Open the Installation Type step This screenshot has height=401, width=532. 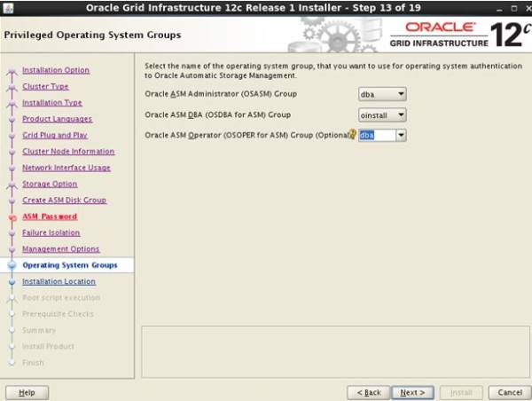coord(52,103)
